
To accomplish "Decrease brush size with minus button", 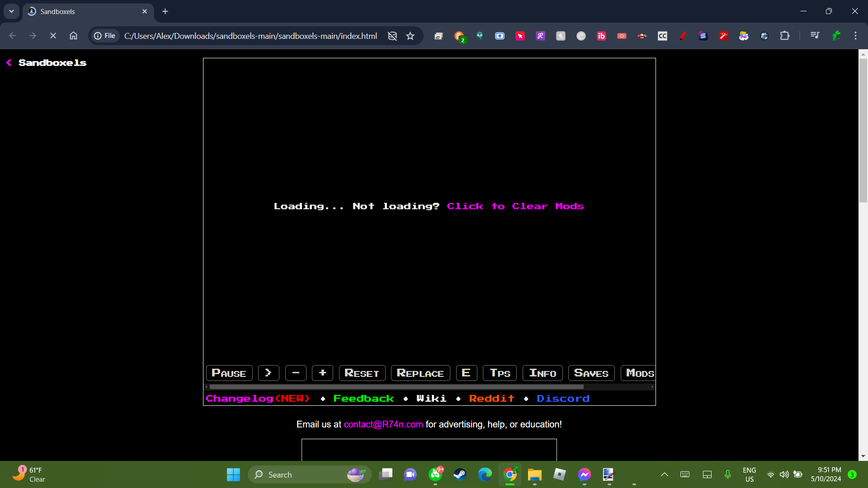I will [296, 373].
